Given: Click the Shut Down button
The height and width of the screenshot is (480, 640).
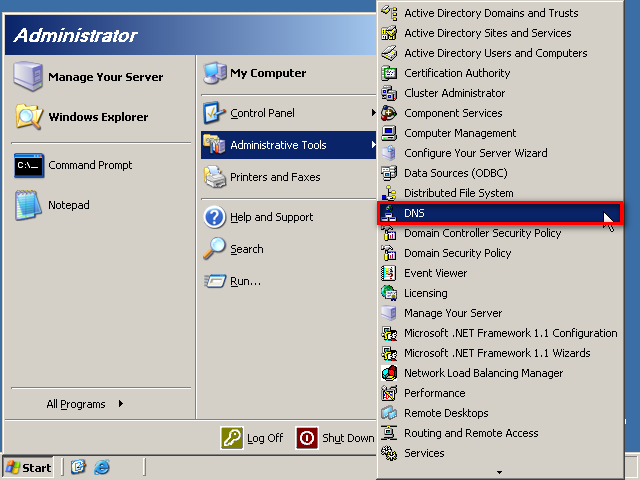Looking at the screenshot, I should coord(335,438).
